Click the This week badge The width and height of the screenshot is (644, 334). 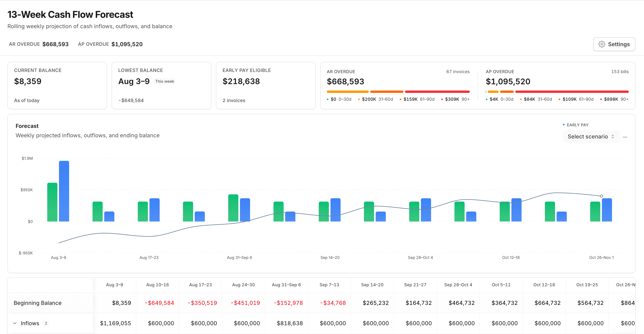pos(164,81)
